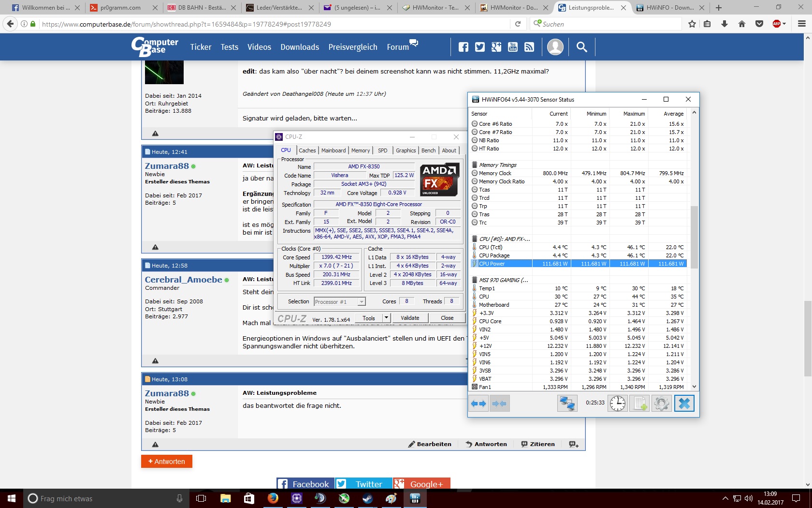Open File Explorer from the taskbar

pyautogui.click(x=225, y=498)
